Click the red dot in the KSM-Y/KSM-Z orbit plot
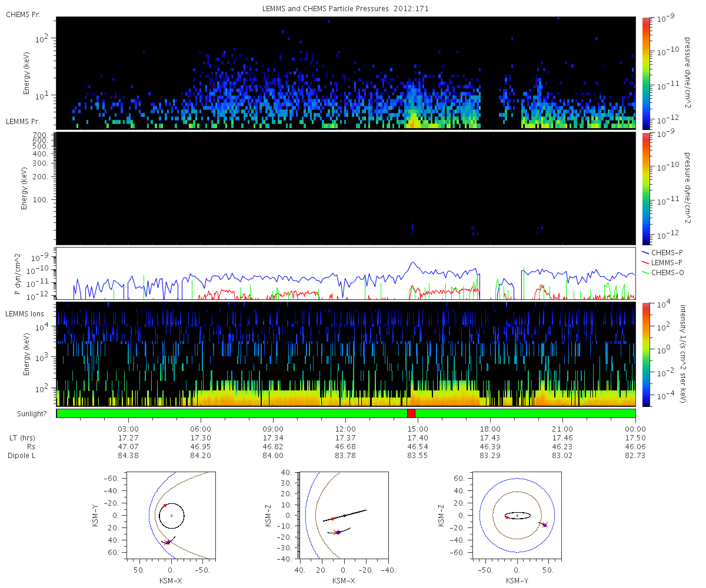Screen dimensions: 706x588 [507, 517]
